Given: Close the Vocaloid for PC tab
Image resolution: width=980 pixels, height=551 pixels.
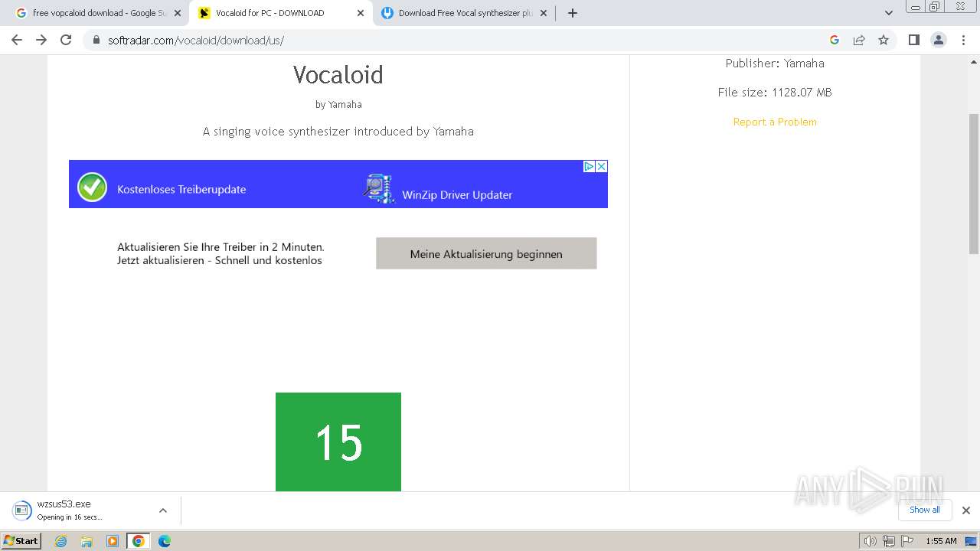Looking at the screenshot, I should pyautogui.click(x=361, y=13).
